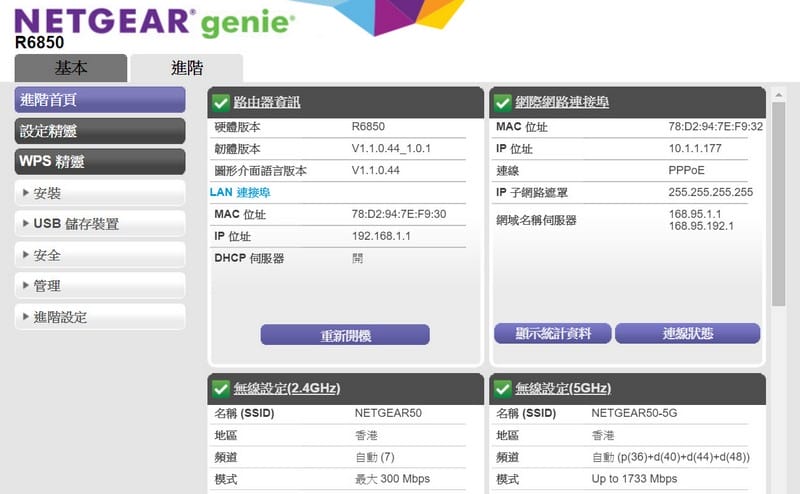This screenshot has width=800, height=494.
Task: Open the 無線設定(5GHz) header link
Action: [563, 388]
